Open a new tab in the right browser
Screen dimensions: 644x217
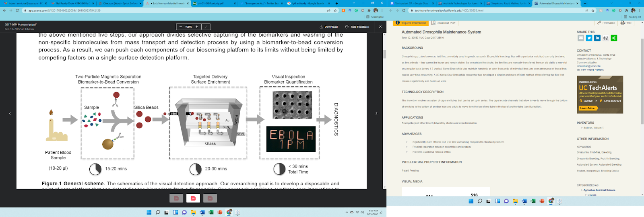(x=585, y=3)
